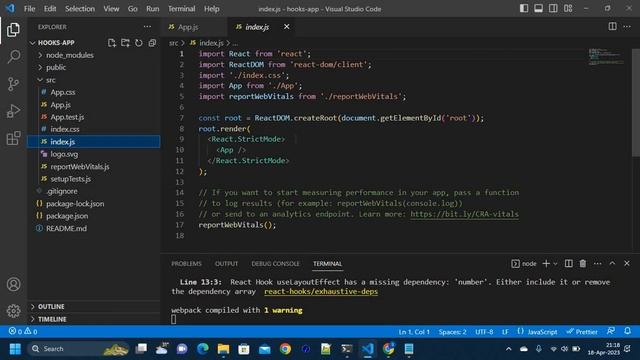Open package.json in the file tree

[67, 216]
